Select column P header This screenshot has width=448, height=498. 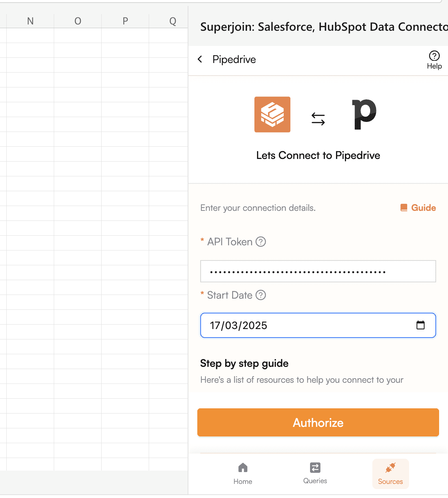point(125,21)
